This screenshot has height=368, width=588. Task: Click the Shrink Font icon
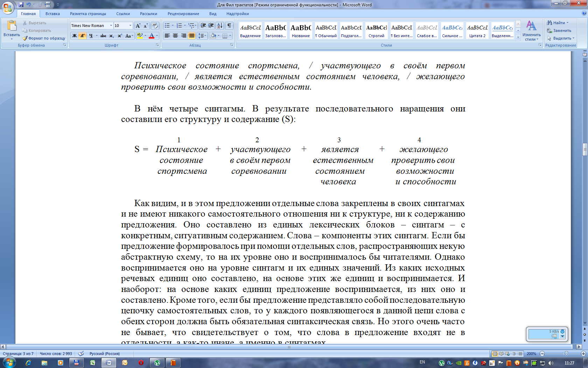coord(145,26)
